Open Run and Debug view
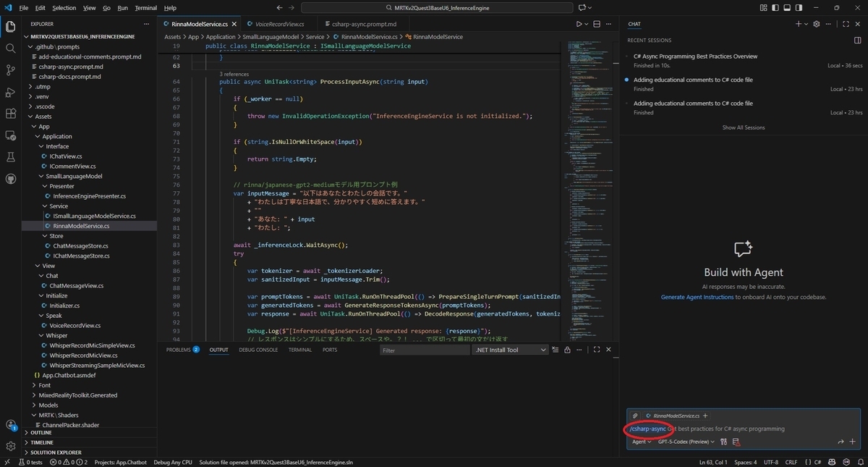868x467 pixels. (10, 92)
